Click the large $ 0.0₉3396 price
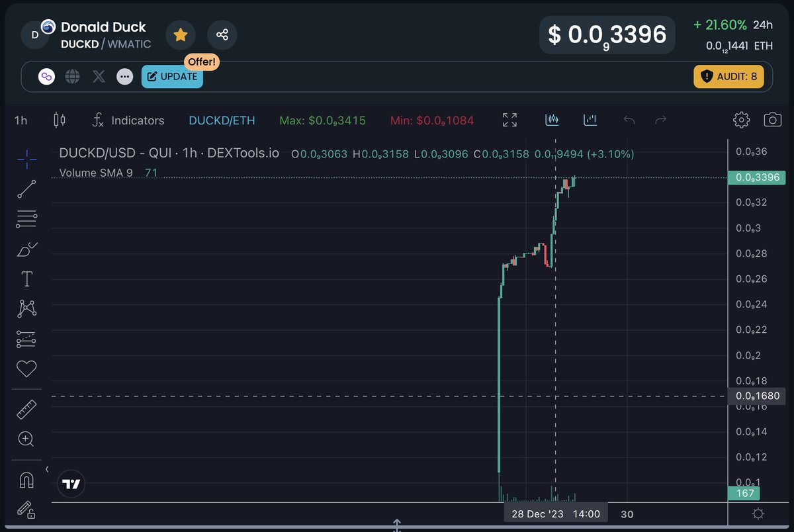 pyautogui.click(x=607, y=35)
